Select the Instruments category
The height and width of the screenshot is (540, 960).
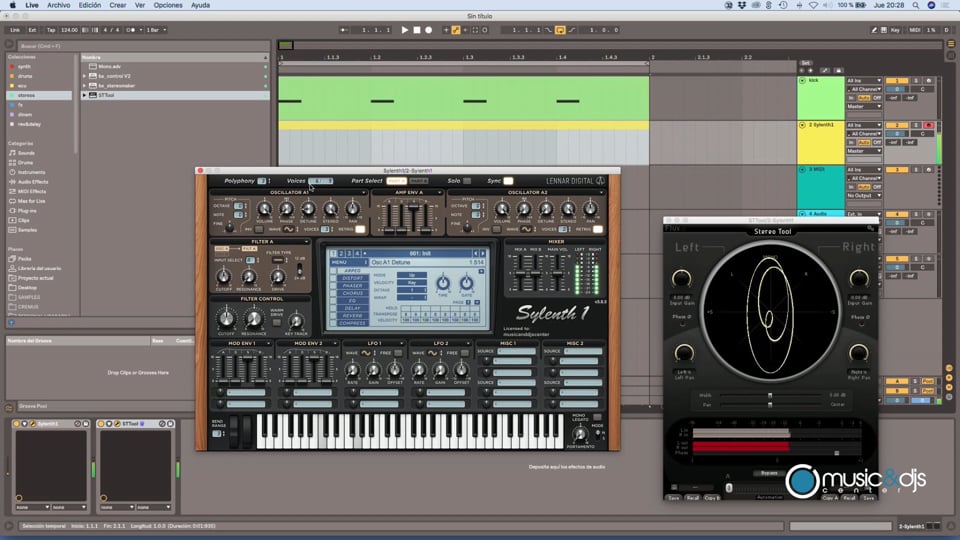tap(31, 173)
